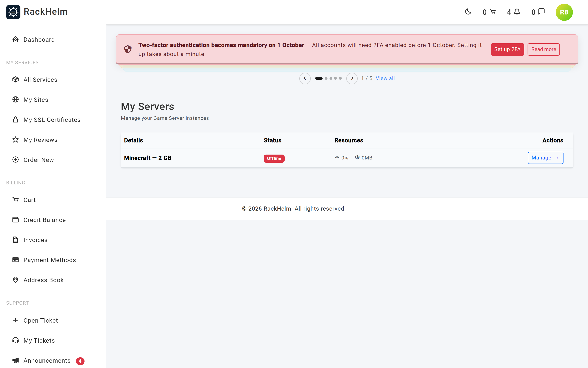The image size is (588, 368).
Task: Click the My Tickets headset icon
Action: click(16, 340)
